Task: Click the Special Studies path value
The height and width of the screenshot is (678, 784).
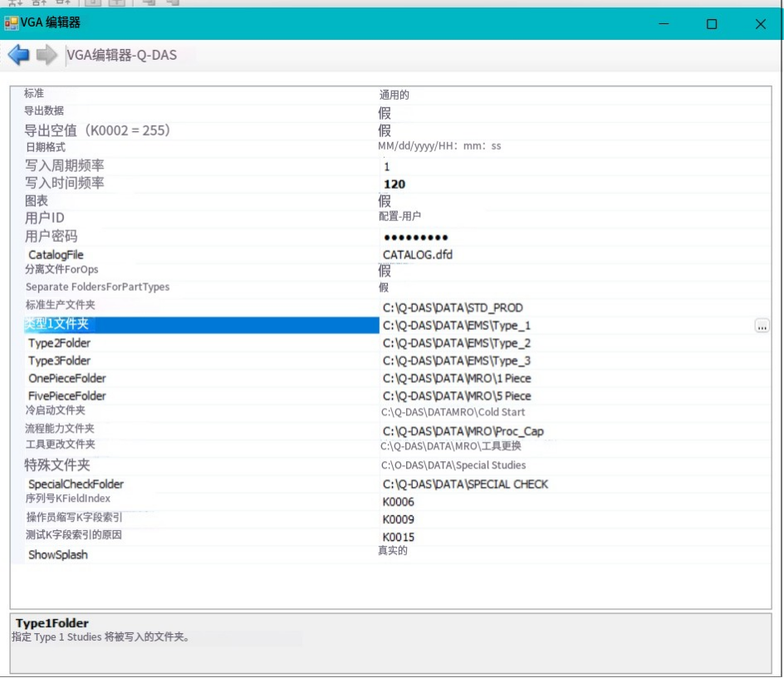Action: tap(453, 465)
